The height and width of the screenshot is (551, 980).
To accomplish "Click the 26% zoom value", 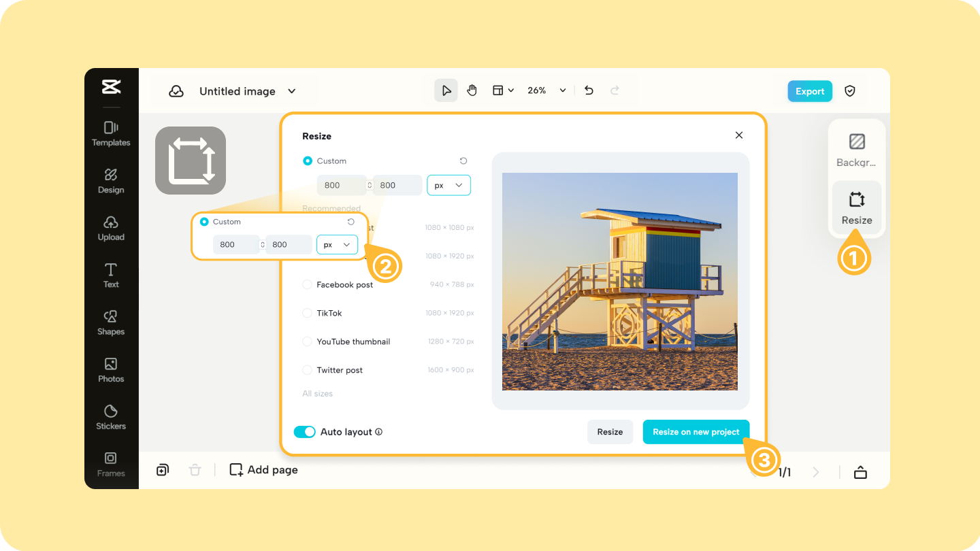I will pyautogui.click(x=537, y=90).
